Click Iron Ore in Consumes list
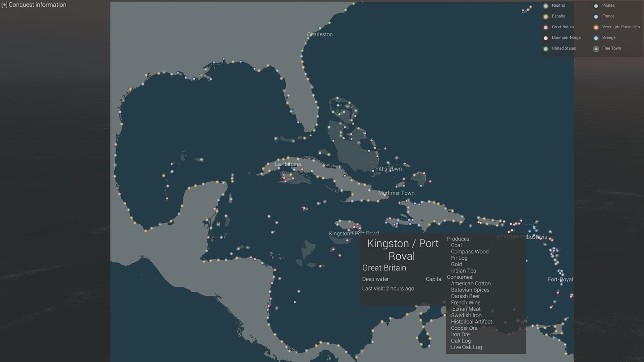 [460, 334]
